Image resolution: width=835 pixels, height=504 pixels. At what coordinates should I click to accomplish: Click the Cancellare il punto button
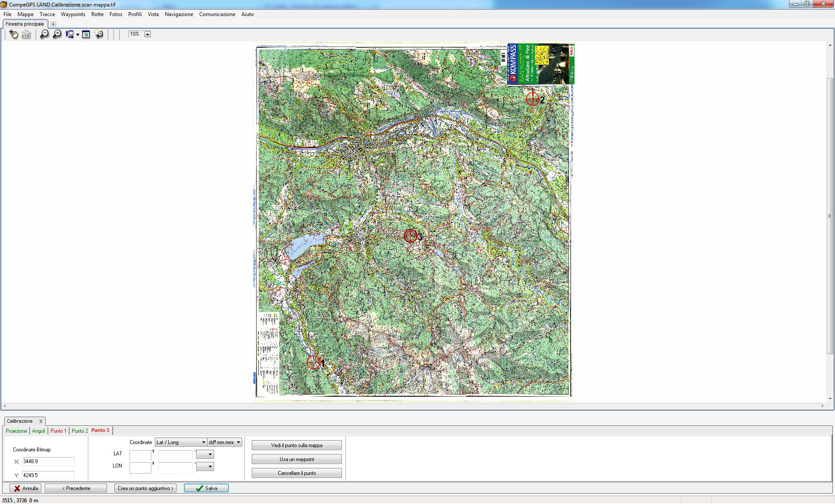pyautogui.click(x=297, y=473)
